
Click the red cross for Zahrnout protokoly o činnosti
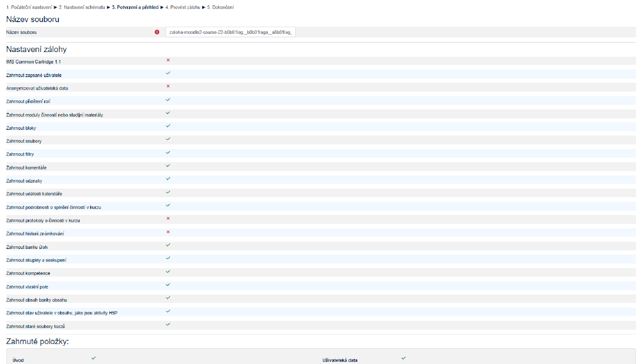coord(168,219)
